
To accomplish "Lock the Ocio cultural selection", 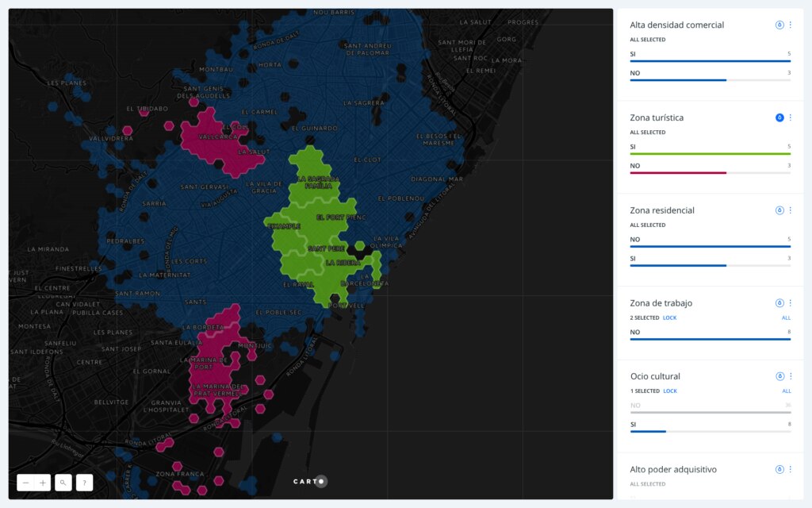I will (x=670, y=391).
